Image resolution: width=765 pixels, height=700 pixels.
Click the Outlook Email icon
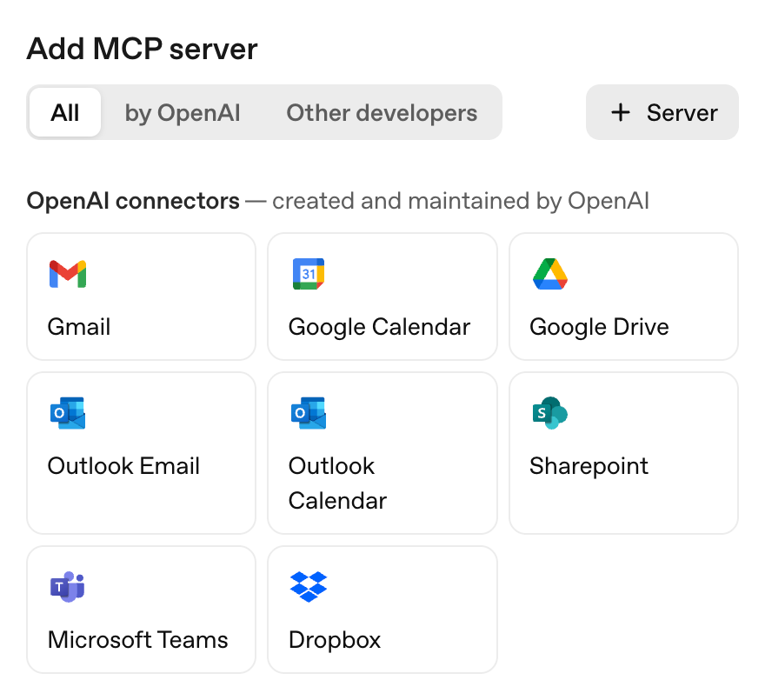click(x=68, y=413)
